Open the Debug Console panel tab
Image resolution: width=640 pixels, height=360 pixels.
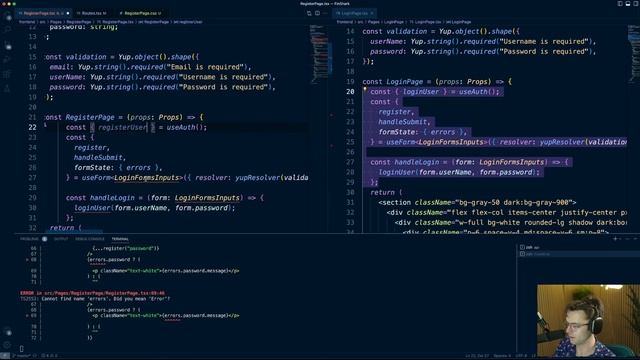[x=90, y=239]
